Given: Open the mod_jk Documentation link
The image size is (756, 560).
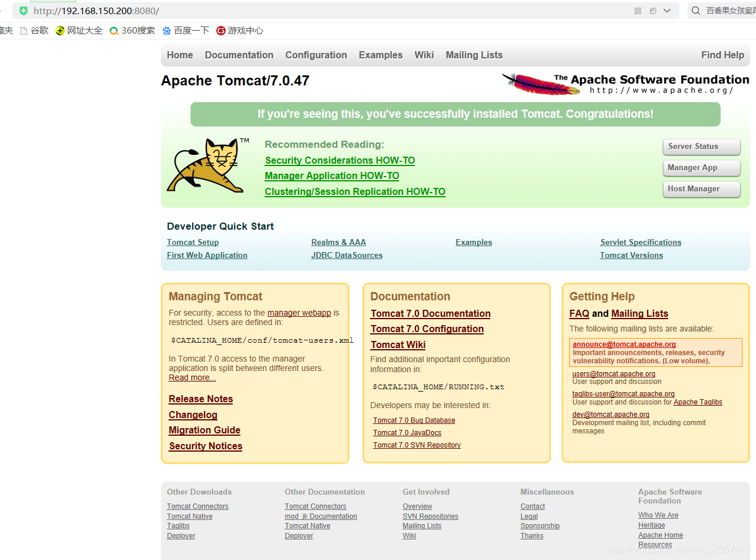Looking at the screenshot, I should pos(321,516).
